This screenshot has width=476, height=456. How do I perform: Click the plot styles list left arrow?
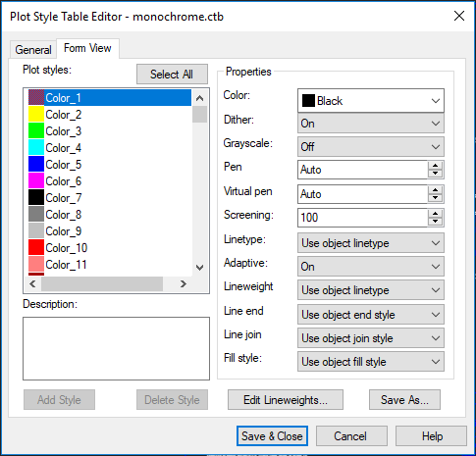point(32,283)
